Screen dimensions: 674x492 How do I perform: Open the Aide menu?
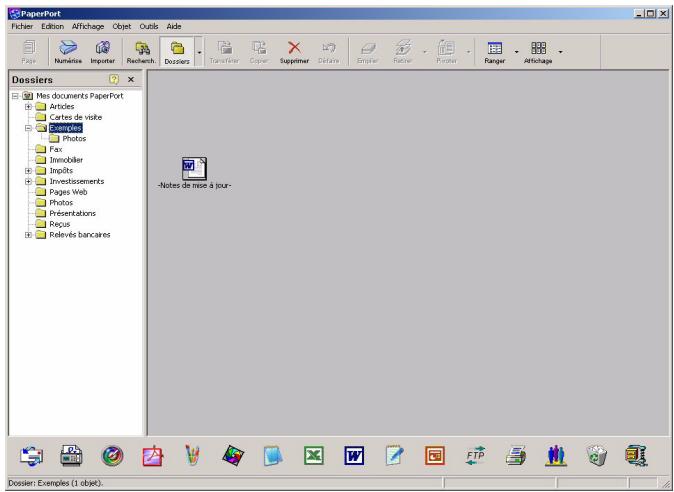[x=174, y=26]
